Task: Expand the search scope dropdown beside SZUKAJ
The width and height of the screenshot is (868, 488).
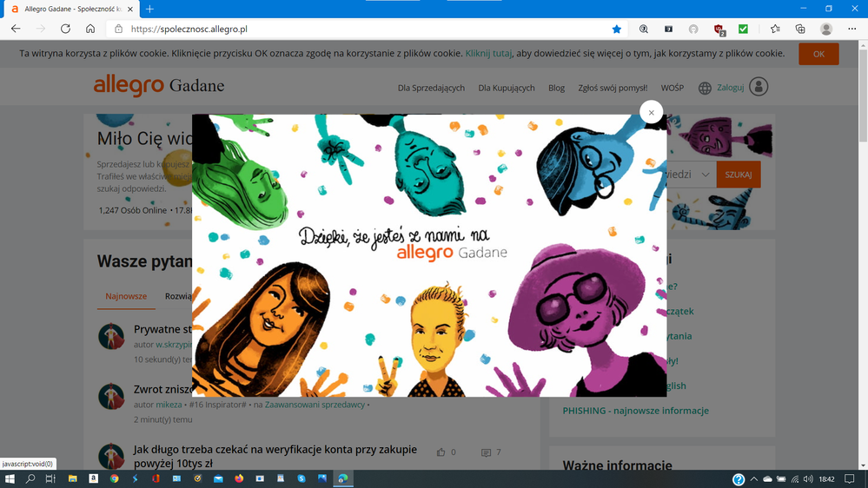Action: pyautogui.click(x=705, y=175)
